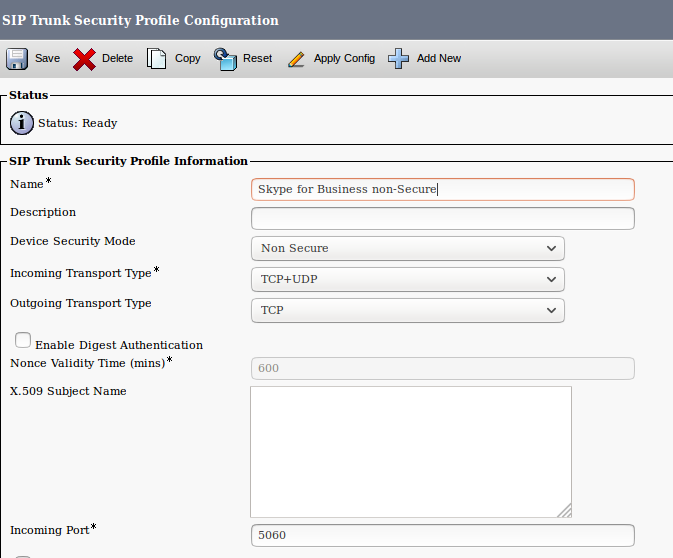Image resolution: width=673 pixels, height=558 pixels.
Task: Click the Apply Config text button
Action: coord(344,58)
